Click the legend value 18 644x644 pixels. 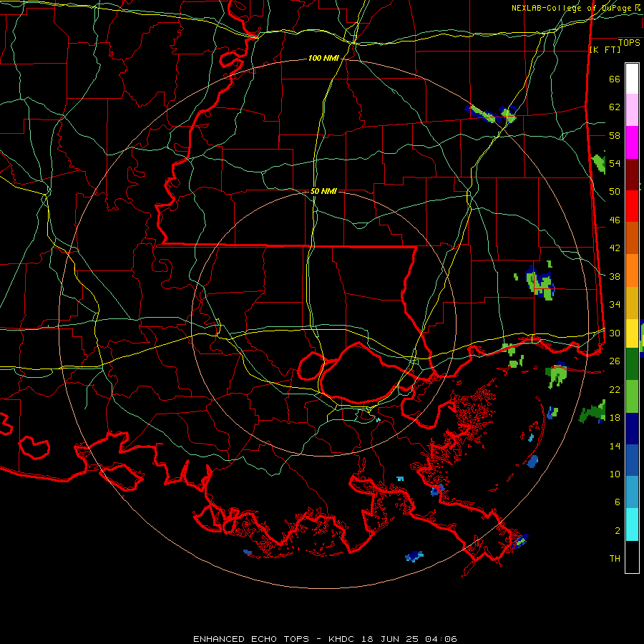(x=615, y=418)
